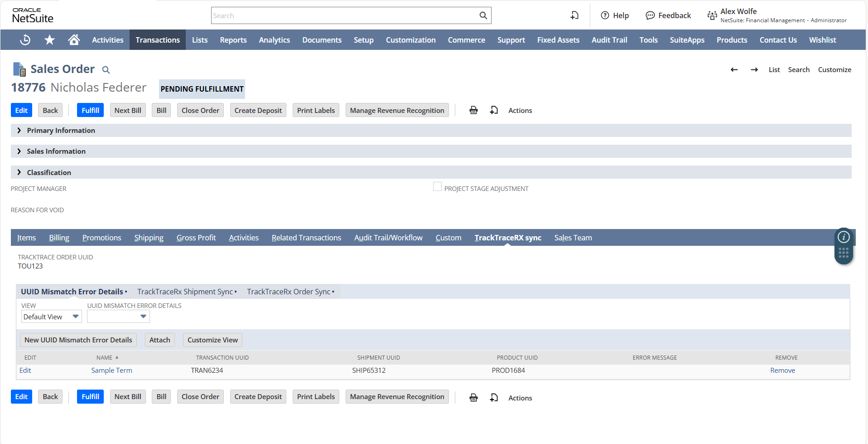The height and width of the screenshot is (444, 868).
Task: Open the Default View dropdown
Action: [x=75, y=316]
